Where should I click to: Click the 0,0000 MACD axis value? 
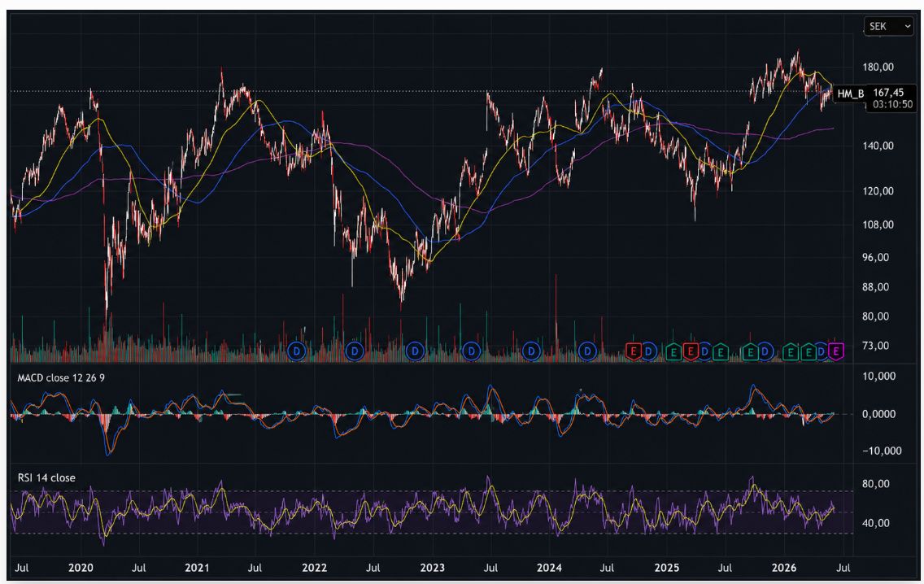pos(878,414)
